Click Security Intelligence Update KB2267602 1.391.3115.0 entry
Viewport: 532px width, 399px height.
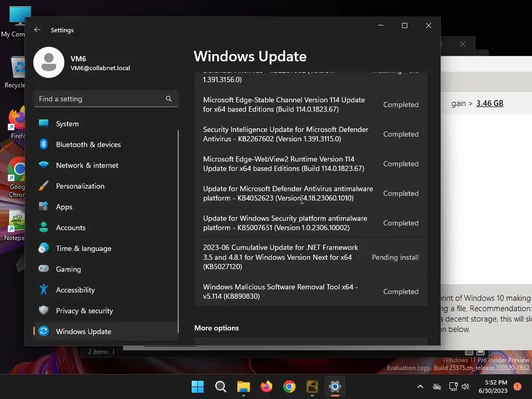311,134
